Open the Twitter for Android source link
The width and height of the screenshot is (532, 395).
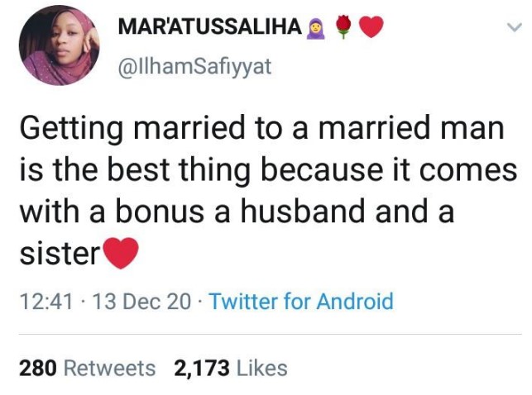point(301,302)
